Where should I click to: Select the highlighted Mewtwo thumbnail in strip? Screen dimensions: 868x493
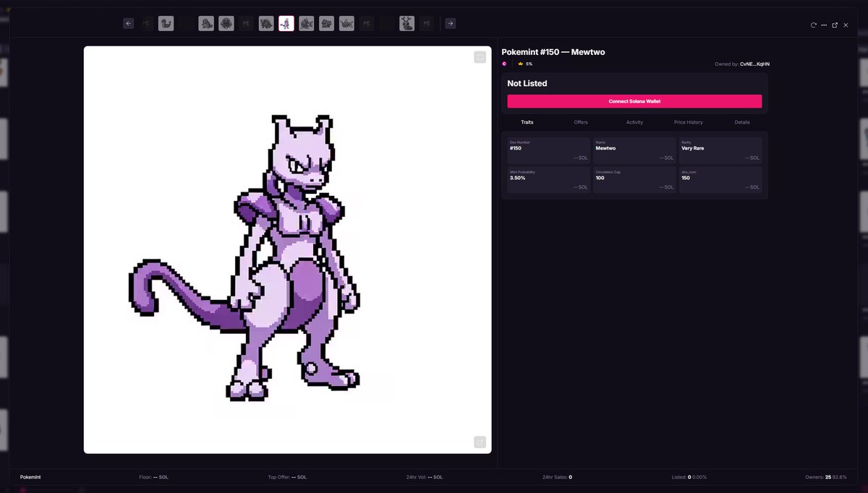click(286, 23)
